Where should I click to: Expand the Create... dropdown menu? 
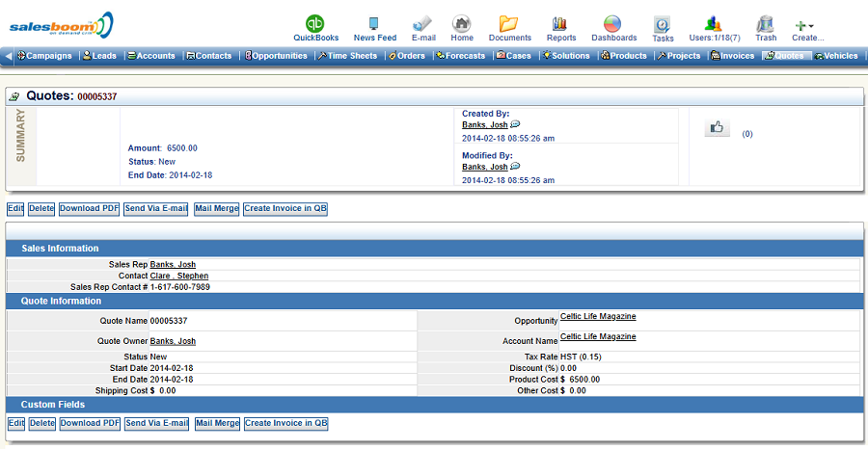pos(806,26)
